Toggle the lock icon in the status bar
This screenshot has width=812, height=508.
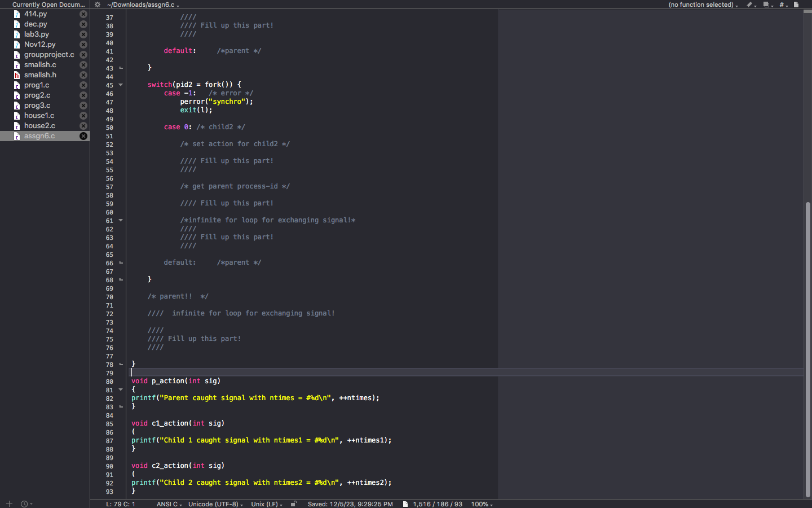tap(294, 503)
